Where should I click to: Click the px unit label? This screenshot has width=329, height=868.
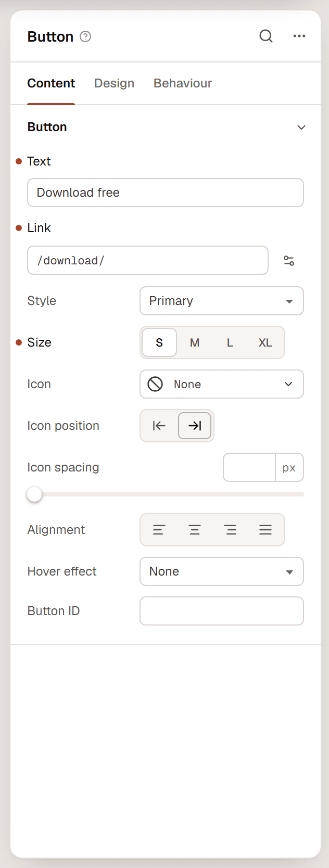click(x=289, y=467)
